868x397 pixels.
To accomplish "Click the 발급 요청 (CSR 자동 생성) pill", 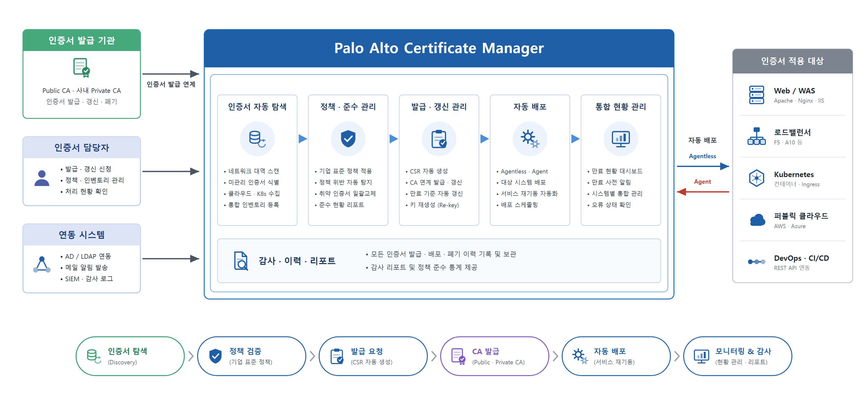I will tap(373, 356).
